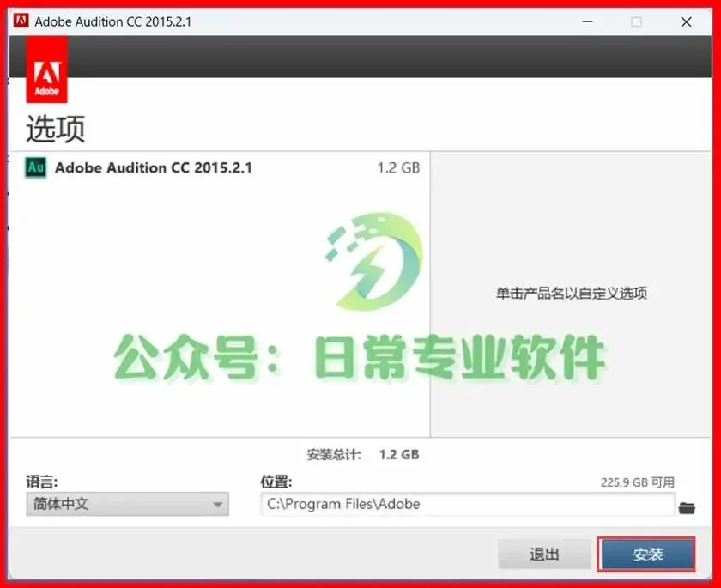Click the 单击产品名以自定义选项 hint text
Viewport: 721px width, 588px height.
[x=572, y=294]
